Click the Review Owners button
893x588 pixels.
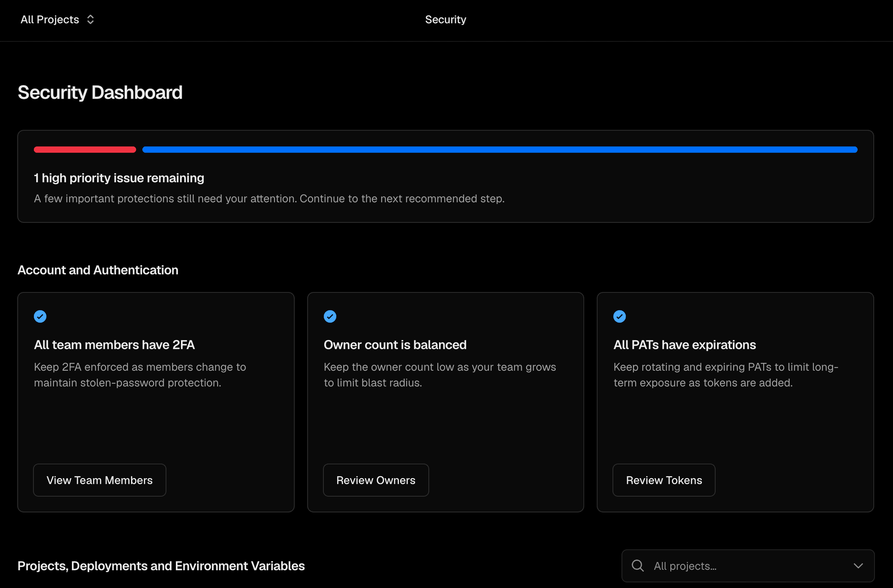pos(376,480)
